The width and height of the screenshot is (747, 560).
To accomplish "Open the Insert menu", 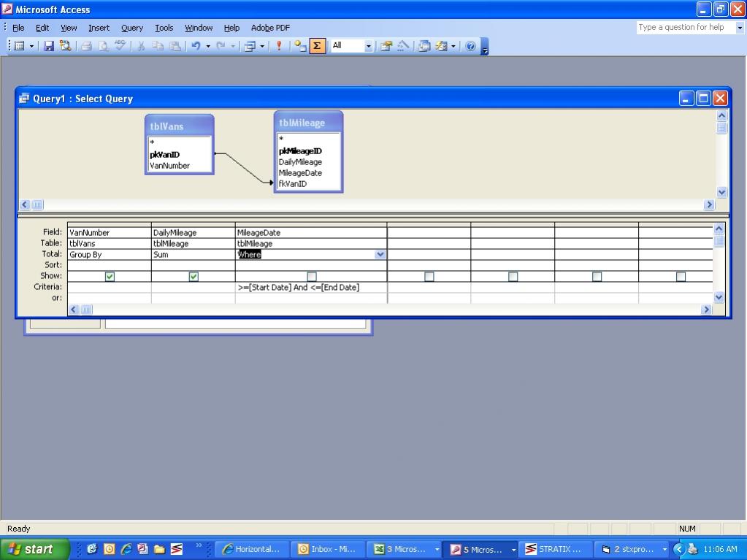I will [99, 28].
